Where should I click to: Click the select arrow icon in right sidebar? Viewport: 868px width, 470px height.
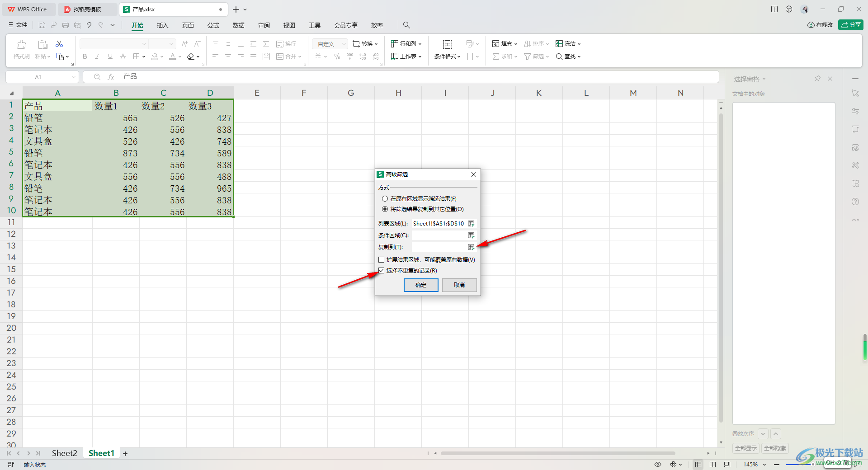(x=855, y=93)
